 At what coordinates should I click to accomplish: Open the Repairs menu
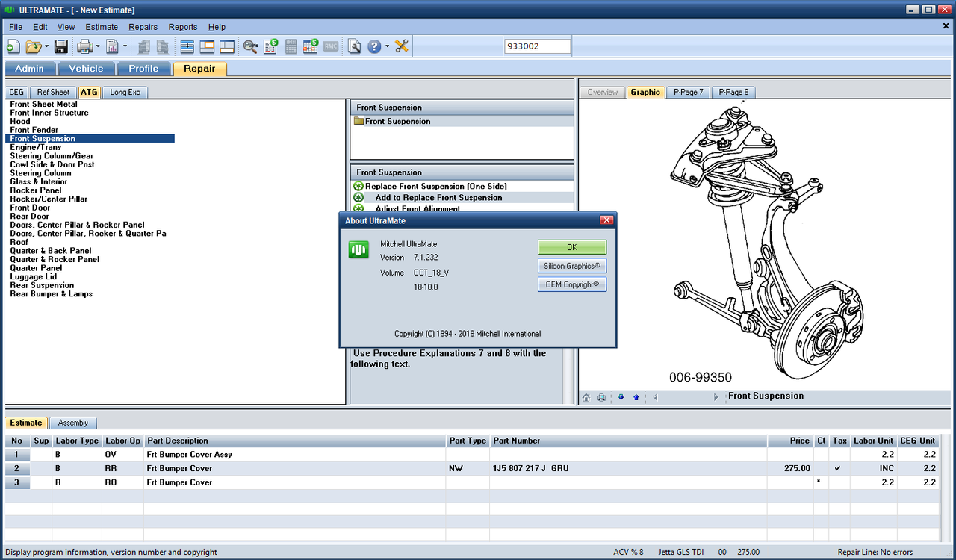tap(143, 27)
